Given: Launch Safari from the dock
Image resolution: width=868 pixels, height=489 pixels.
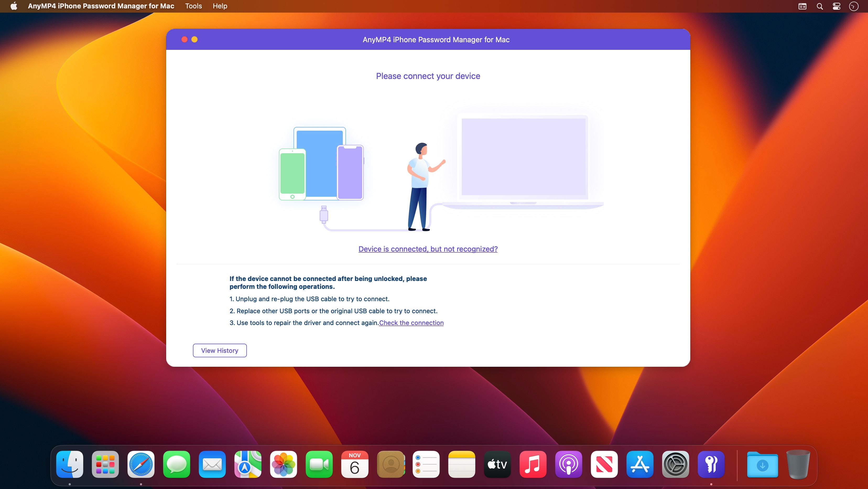Looking at the screenshot, I should tap(141, 464).
